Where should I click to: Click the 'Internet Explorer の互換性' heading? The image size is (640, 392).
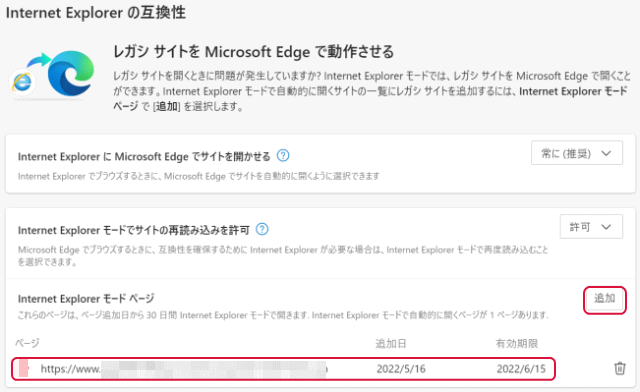(x=96, y=13)
